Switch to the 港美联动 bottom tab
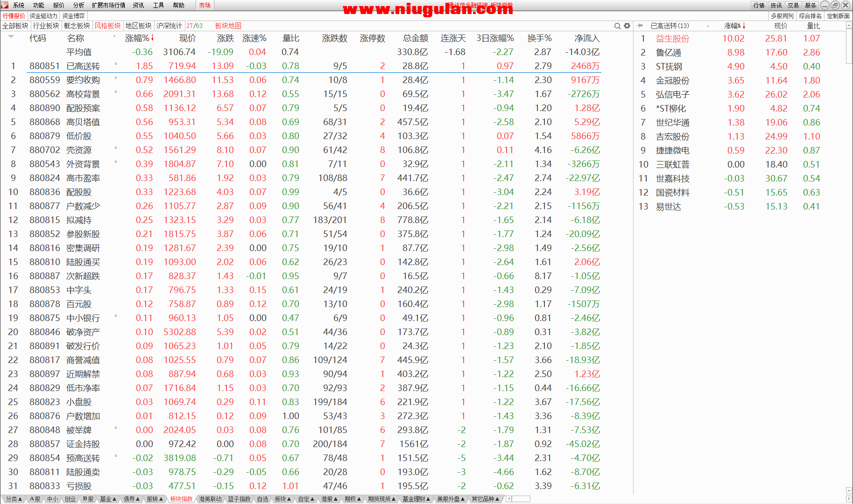 (x=211, y=499)
